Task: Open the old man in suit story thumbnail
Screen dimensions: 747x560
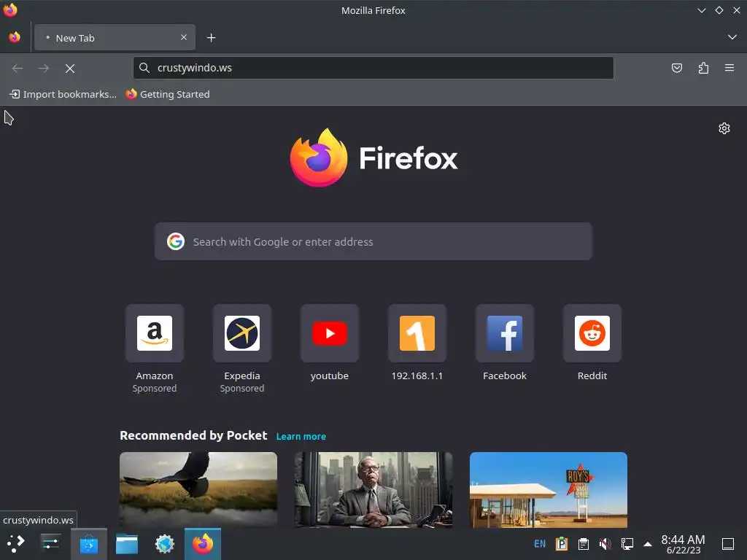Action: pyautogui.click(x=373, y=489)
